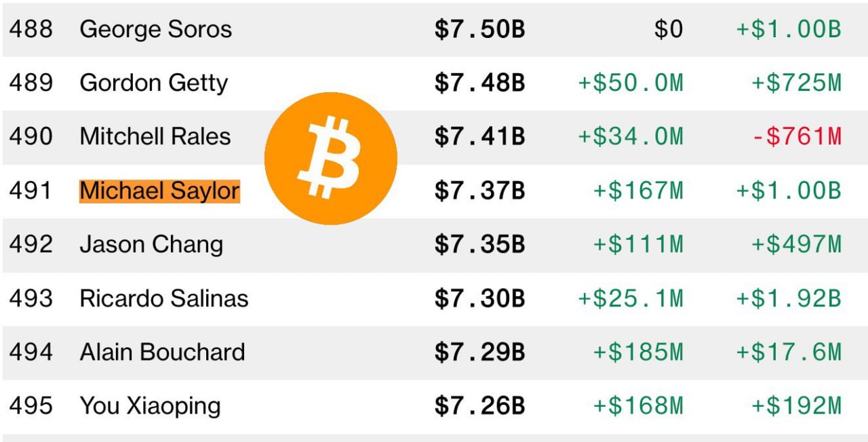Viewport: 868px width, 442px height.
Task: Click Michael Saylor's $7.37B net worth
Action: pyautogui.click(x=480, y=190)
